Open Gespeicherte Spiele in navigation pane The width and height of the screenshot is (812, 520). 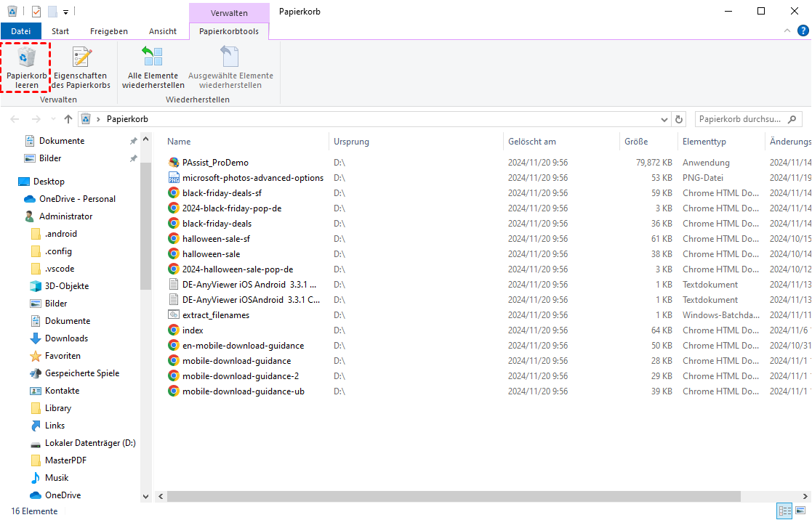[x=82, y=373]
